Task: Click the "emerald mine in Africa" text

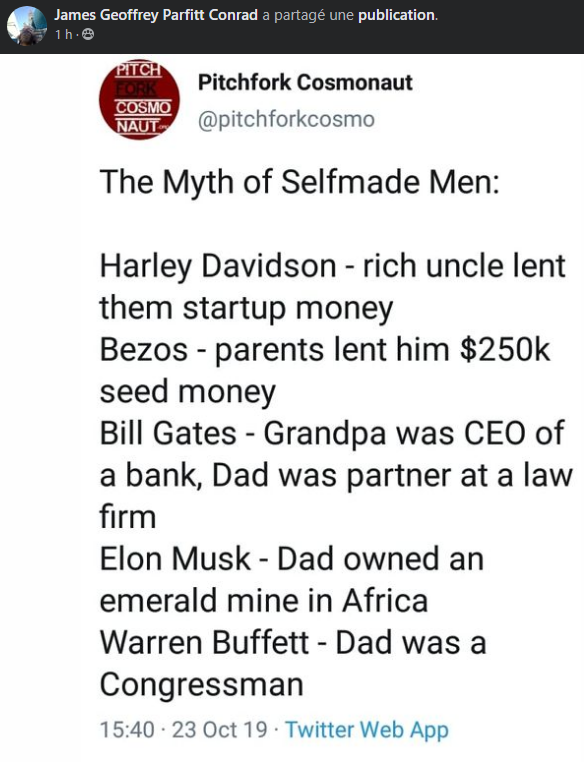Action: coord(264,601)
